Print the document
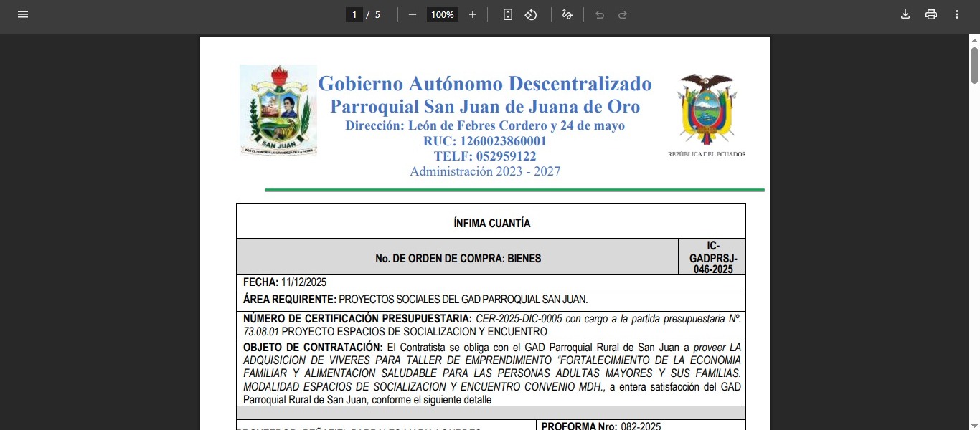This screenshot has height=430, width=980. [x=931, y=14]
